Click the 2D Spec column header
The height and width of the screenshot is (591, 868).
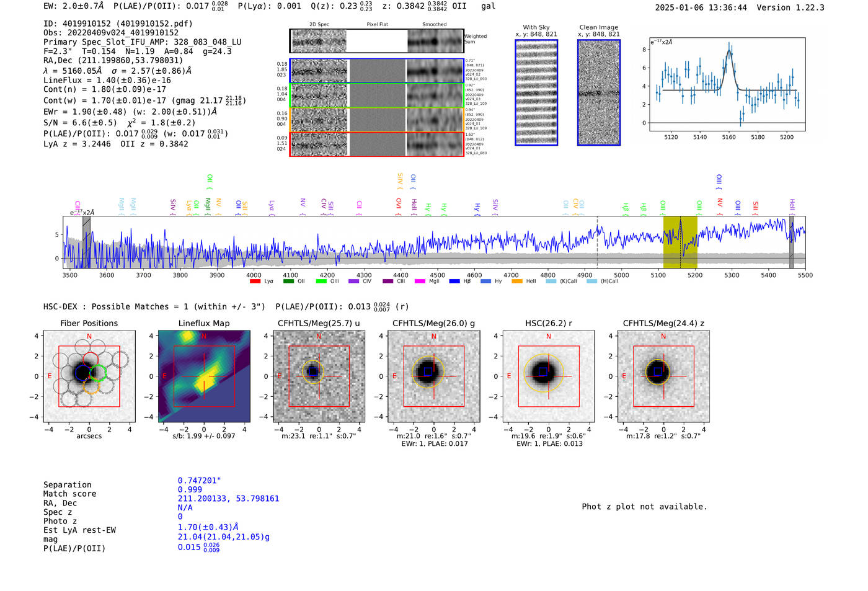tap(319, 24)
